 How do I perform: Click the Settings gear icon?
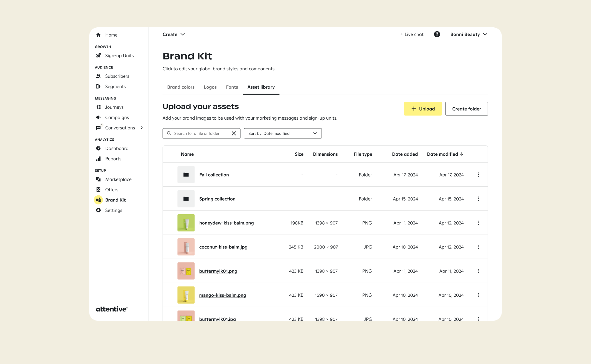coord(99,210)
